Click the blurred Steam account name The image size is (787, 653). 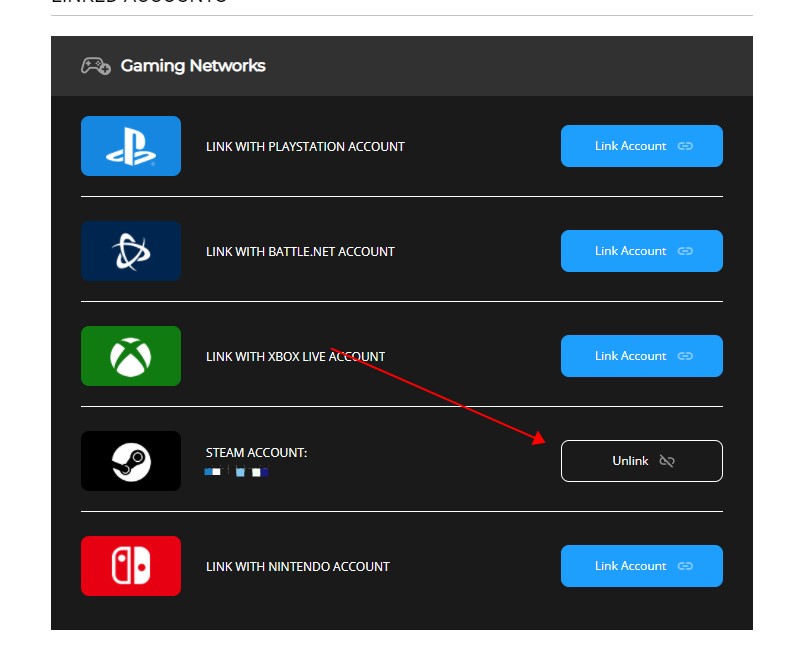tap(236, 472)
